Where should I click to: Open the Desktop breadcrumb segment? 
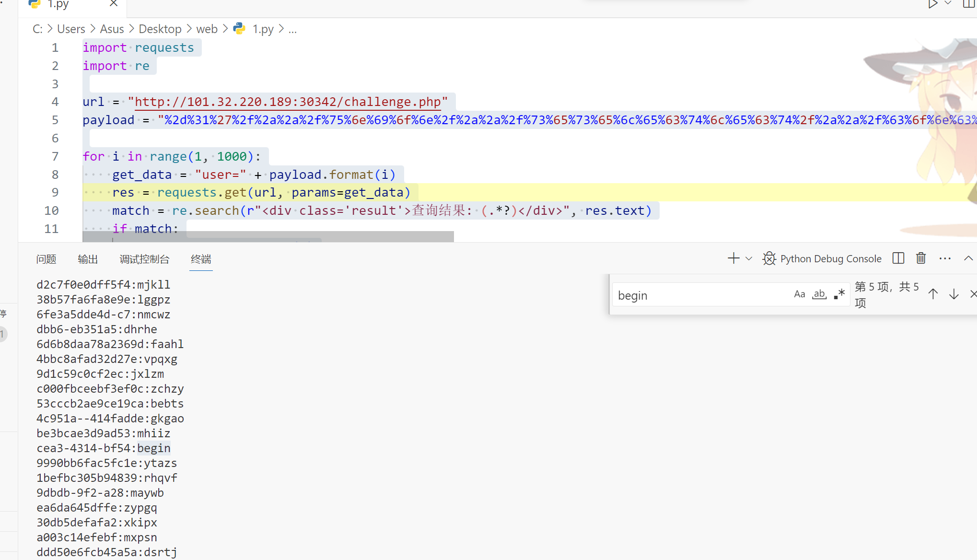[x=160, y=29]
